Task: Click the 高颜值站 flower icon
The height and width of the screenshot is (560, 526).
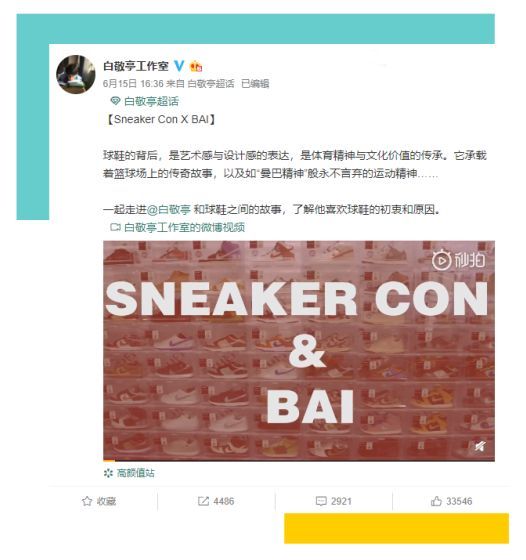Action: (108, 473)
